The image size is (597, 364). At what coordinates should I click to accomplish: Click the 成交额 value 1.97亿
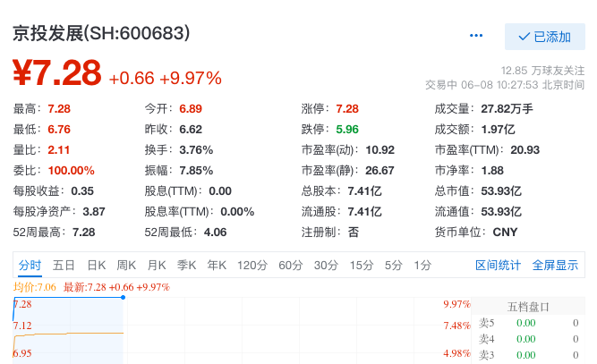[498, 130]
